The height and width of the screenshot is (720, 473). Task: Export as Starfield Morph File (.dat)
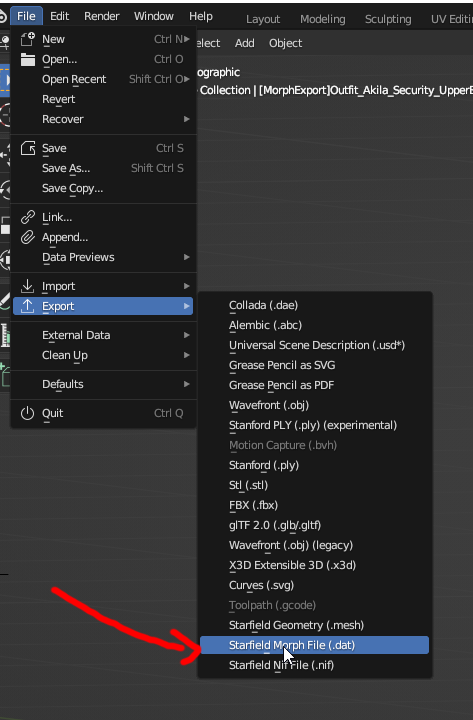coord(314,645)
